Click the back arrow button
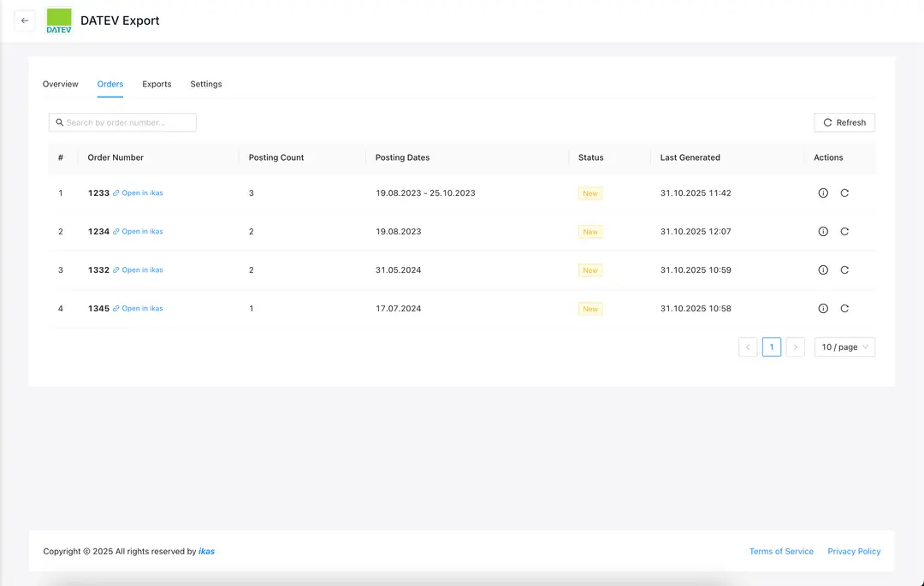Image resolution: width=924 pixels, height=586 pixels. click(x=25, y=21)
